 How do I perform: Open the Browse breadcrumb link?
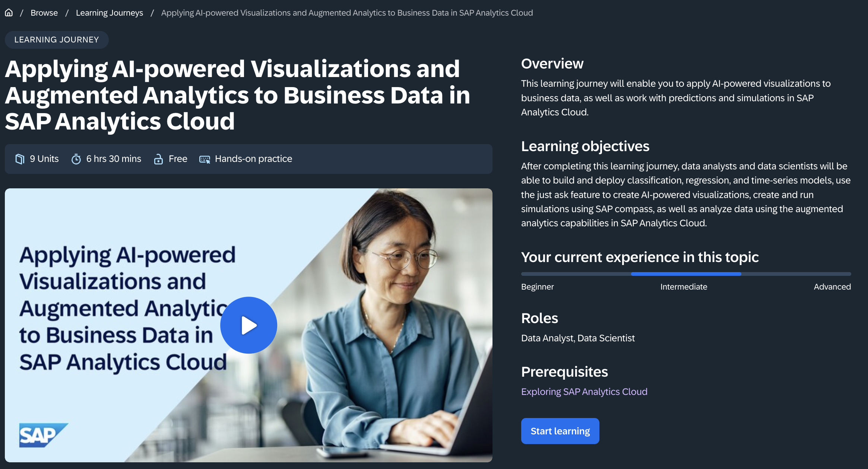coord(44,13)
